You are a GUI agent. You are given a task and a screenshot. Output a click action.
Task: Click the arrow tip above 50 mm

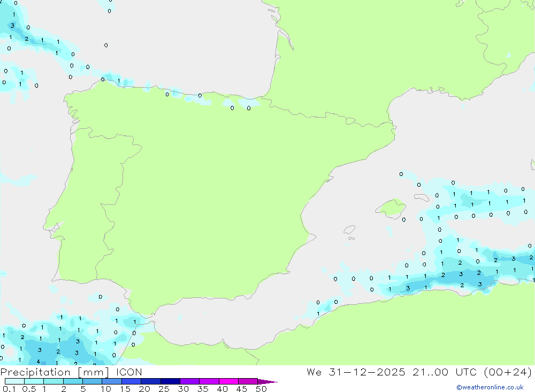point(267,382)
